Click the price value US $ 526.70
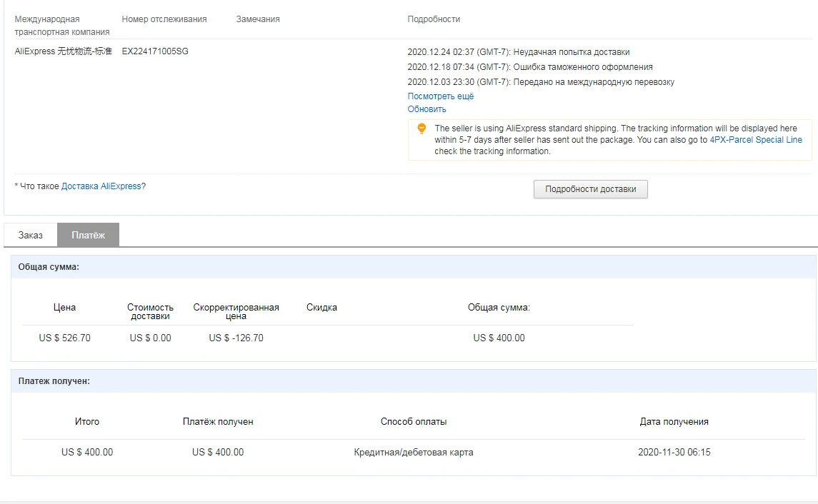Screen dimensions: 818x504 65,338
